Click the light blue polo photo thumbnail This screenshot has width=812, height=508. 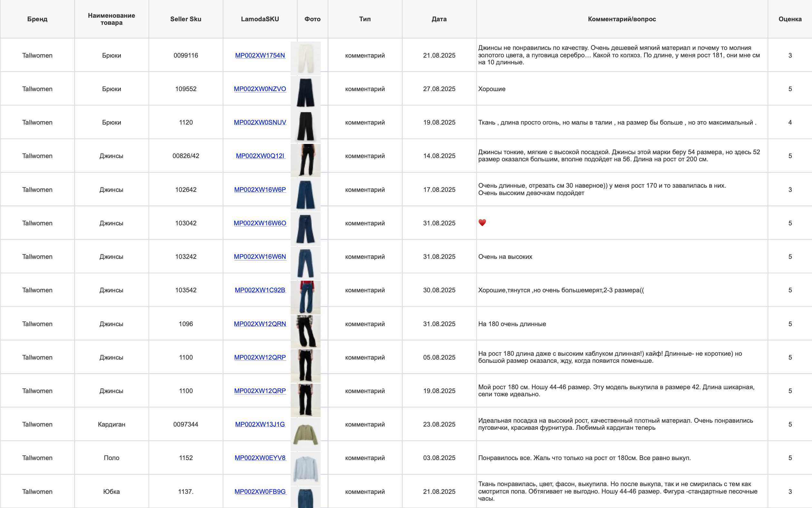305,469
